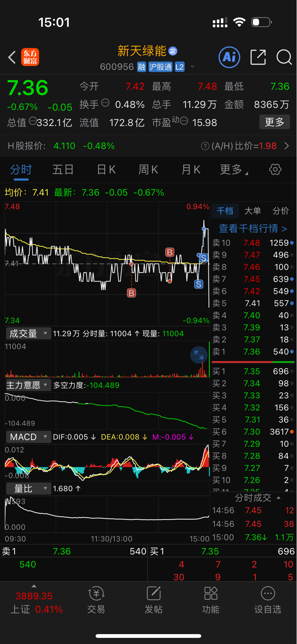Tap the L2 level badge
Viewport: 297px width, 644px height.
click(180, 67)
